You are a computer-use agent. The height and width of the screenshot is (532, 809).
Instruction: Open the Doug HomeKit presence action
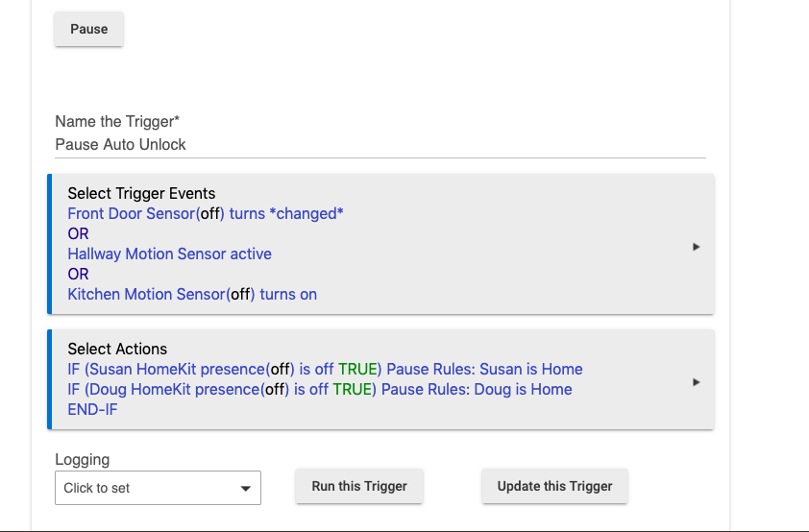(320, 389)
